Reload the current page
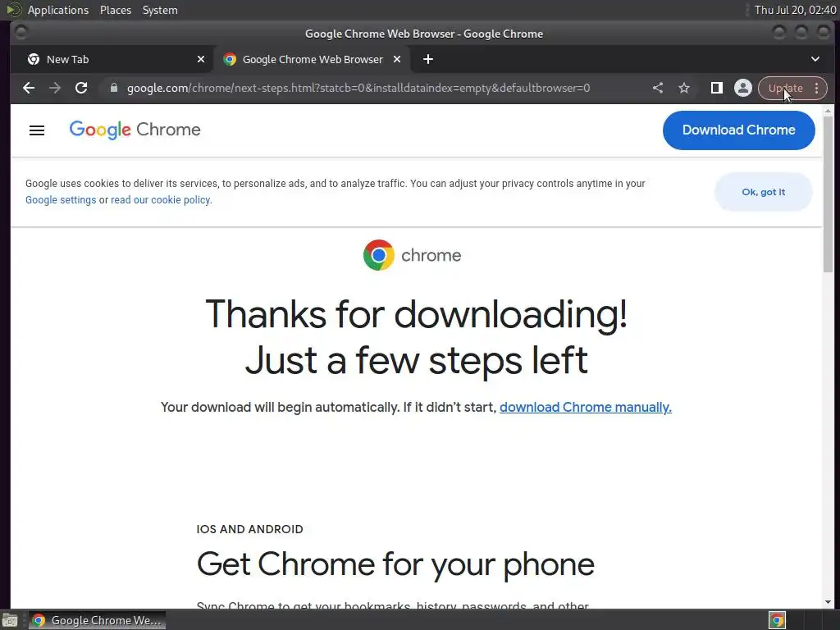The image size is (840, 630). click(81, 88)
